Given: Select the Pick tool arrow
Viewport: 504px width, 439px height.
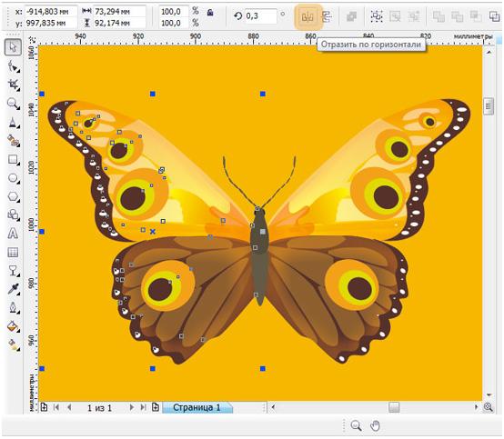Looking at the screenshot, I should [x=13, y=47].
